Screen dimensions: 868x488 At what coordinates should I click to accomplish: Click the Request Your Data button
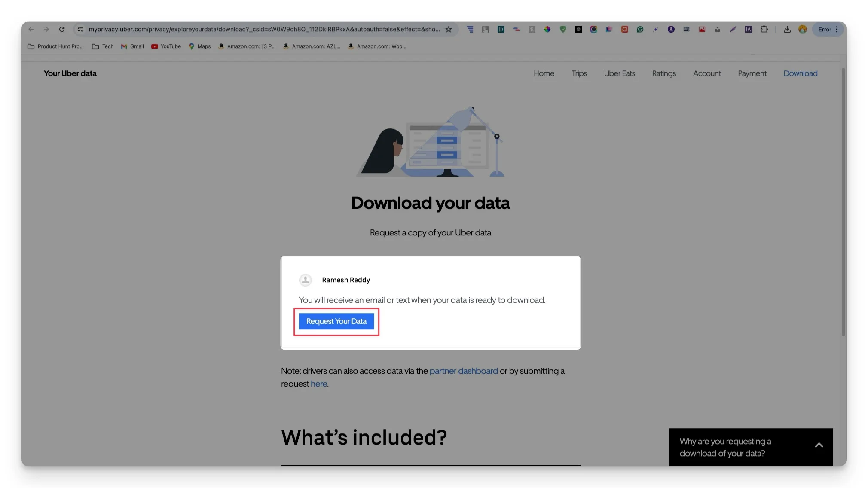pyautogui.click(x=336, y=321)
